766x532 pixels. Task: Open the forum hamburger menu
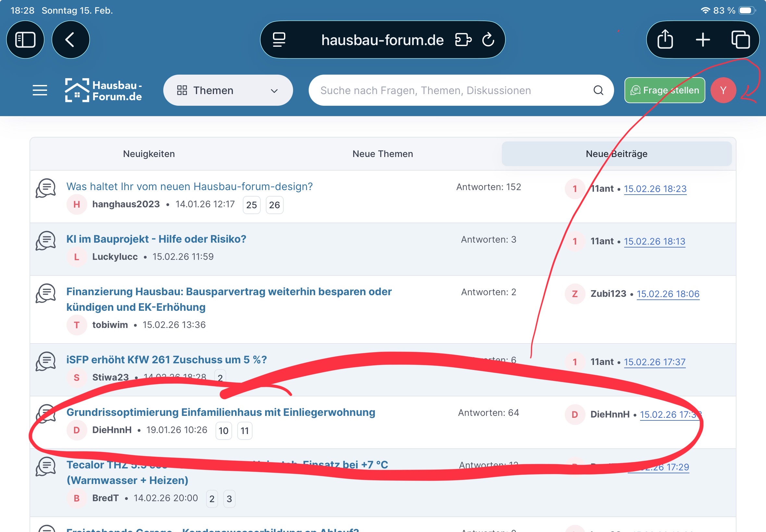(x=40, y=90)
